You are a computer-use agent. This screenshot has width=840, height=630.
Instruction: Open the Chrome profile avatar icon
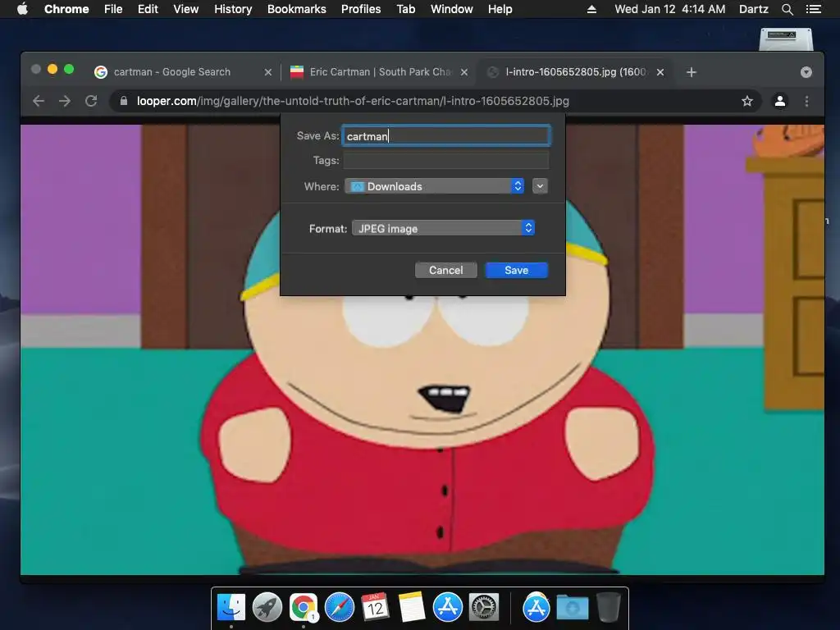pyautogui.click(x=780, y=101)
